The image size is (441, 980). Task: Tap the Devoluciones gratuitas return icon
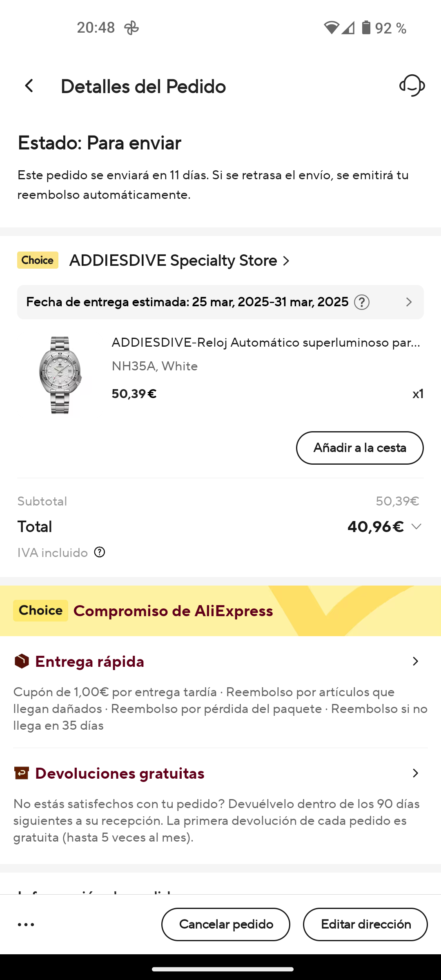22,773
